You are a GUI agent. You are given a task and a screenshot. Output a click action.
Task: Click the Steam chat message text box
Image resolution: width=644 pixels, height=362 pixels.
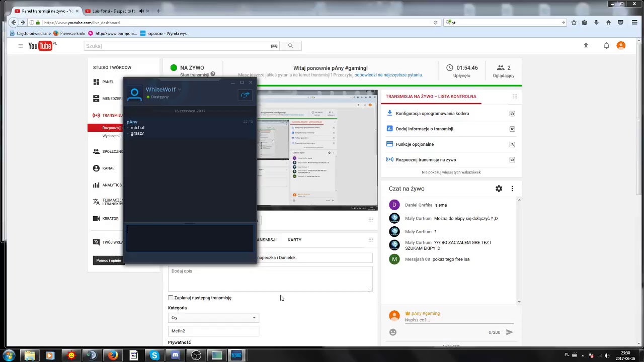[190, 238]
